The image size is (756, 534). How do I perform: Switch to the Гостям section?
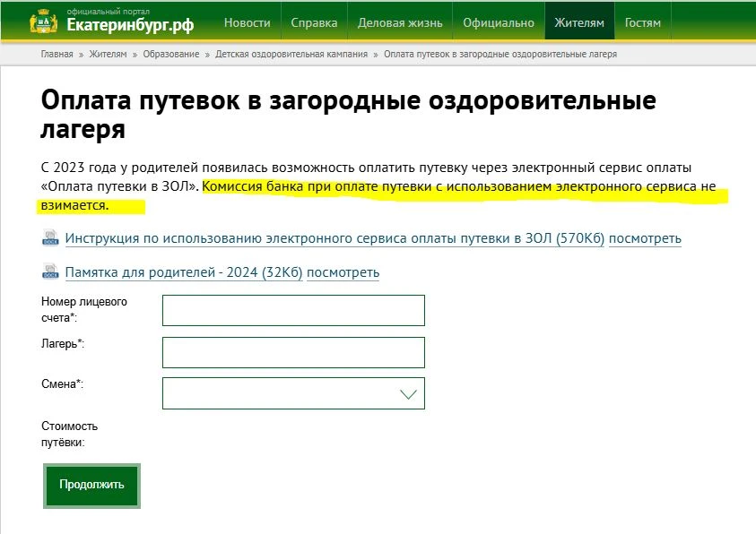[x=642, y=22]
